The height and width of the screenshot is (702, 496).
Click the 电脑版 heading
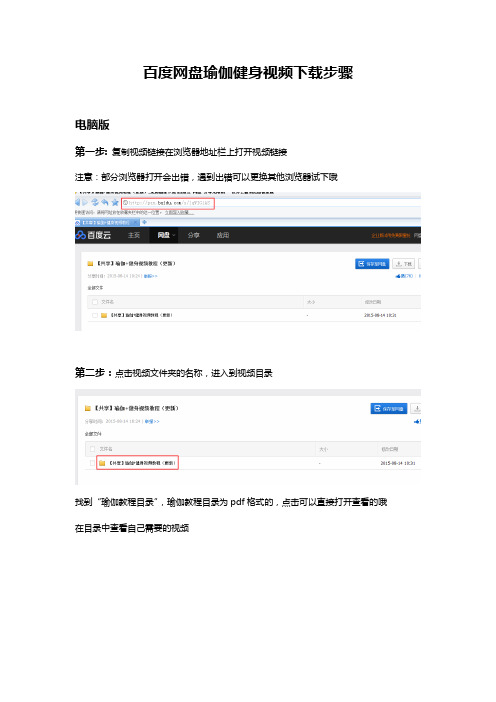click(x=92, y=125)
